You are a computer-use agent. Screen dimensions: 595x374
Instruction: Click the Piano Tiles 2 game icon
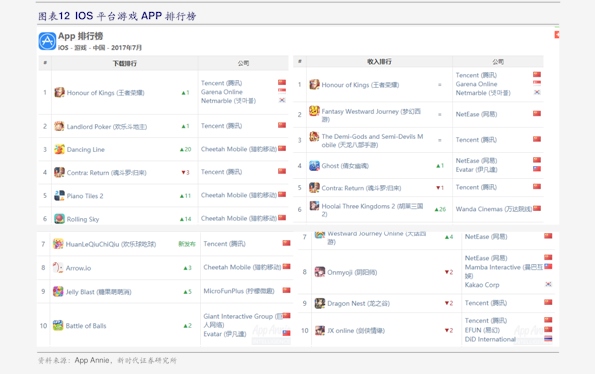pos(59,195)
